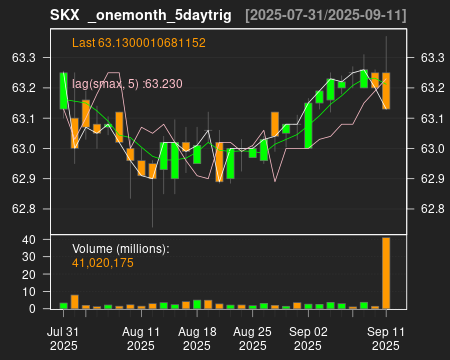
Task: Click the Sep 02 2025 axis label
Action: tap(308, 339)
